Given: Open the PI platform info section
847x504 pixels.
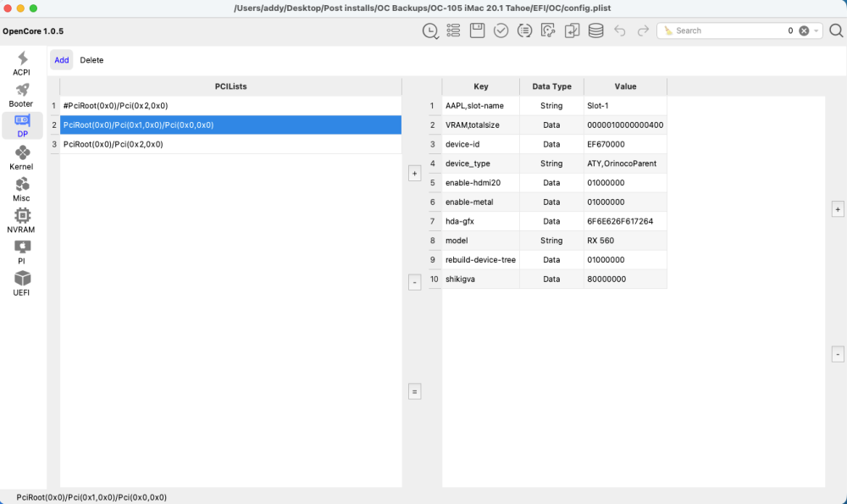Looking at the screenshot, I should point(22,252).
